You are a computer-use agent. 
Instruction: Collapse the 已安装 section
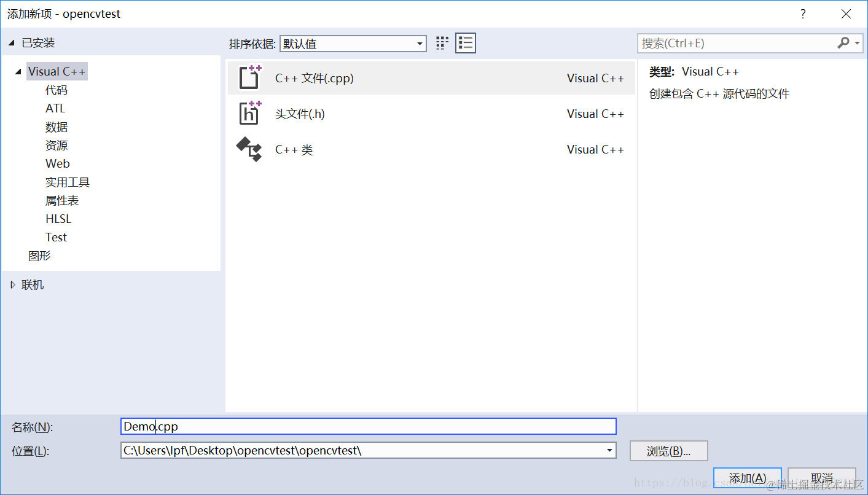(x=12, y=43)
